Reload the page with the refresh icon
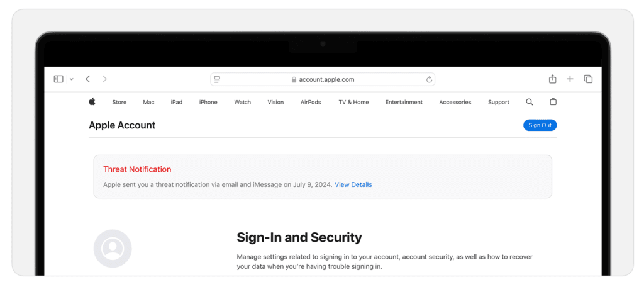Screen dimensions: 644x282 (429, 79)
